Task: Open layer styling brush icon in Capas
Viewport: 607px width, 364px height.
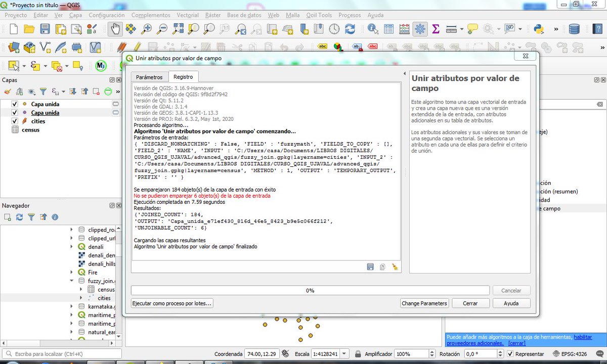Action: [x=8, y=92]
